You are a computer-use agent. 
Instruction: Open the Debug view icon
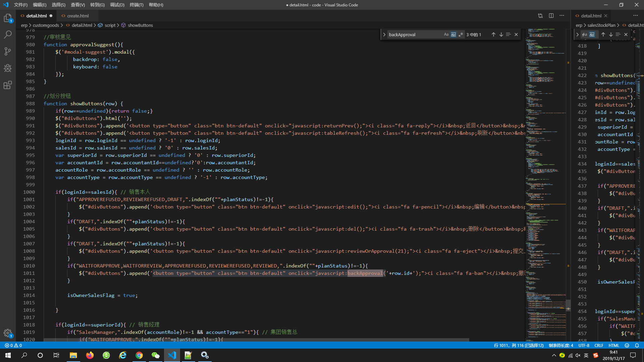(8, 68)
